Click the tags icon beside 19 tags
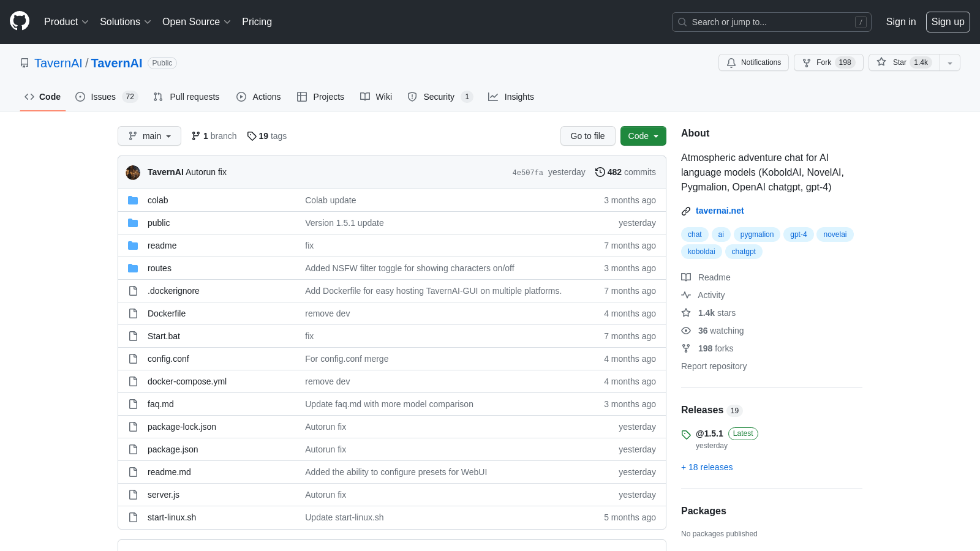The image size is (980, 551). coord(252,136)
